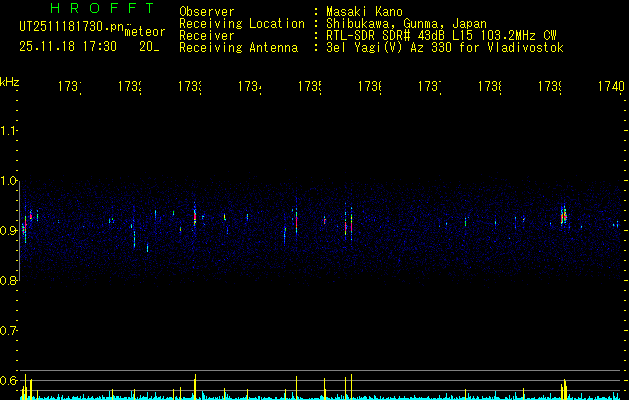Viewport: 629px width, 400px height.
Task: Click the green HROFFT title
Action: pos(102,8)
